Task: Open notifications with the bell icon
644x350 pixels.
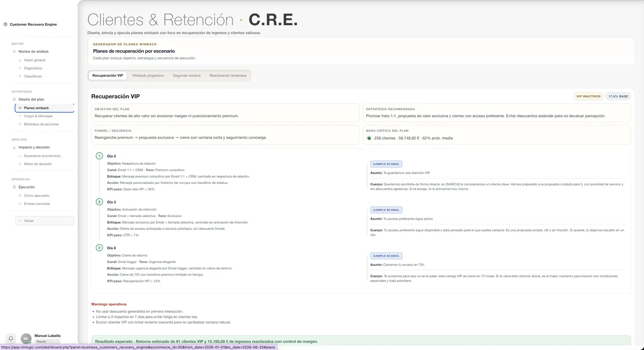Action: pos(11,339)
